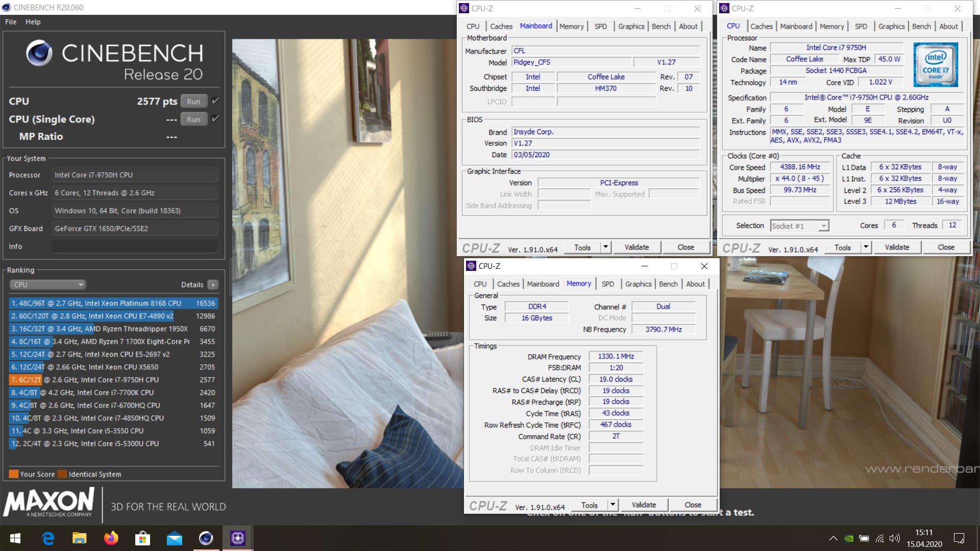Image resolution: width=980 pixels, height=551 pixels.
Task: Toggle the CPU (Single Core) test checkbox
Action: pos(215,119)
